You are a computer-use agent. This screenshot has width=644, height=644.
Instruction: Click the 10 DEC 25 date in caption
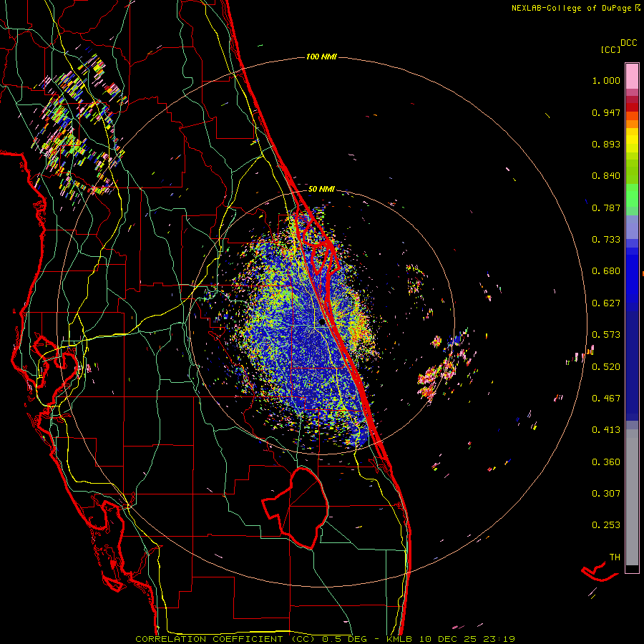pyautogui.click(x=449, y=639)
